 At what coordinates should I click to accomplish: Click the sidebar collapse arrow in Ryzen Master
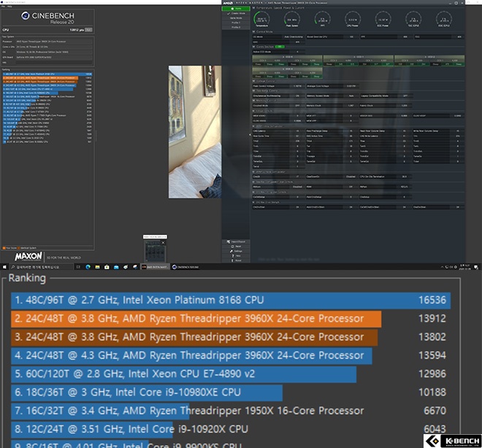[x=250, y=134]
